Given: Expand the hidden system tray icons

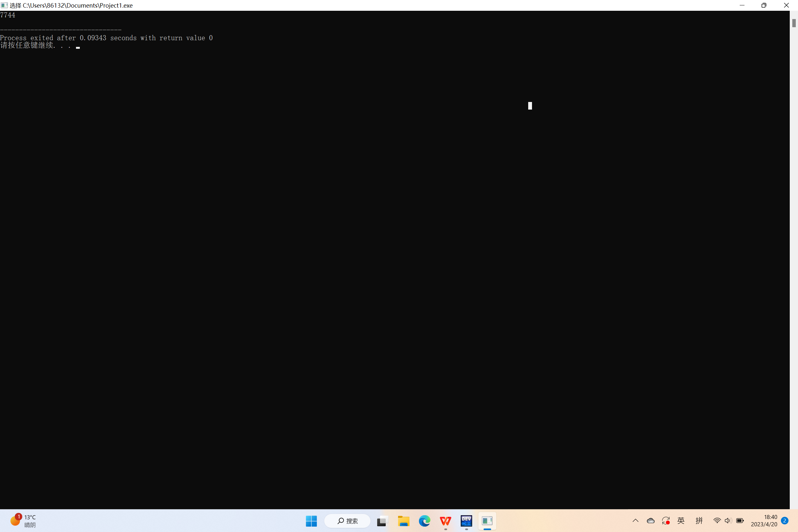Looking at the screenshot, I should 636,521.
